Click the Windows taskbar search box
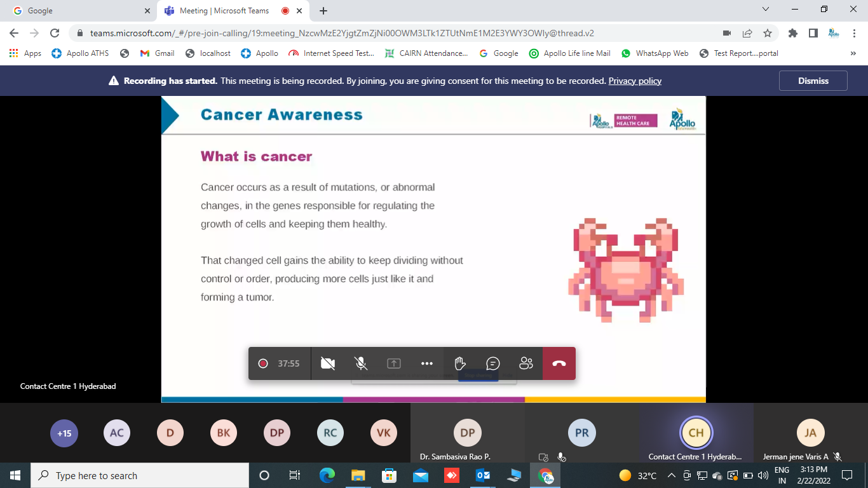Image resolution: width=868 pixels, height=488 pixels. (x=140, y=475)
